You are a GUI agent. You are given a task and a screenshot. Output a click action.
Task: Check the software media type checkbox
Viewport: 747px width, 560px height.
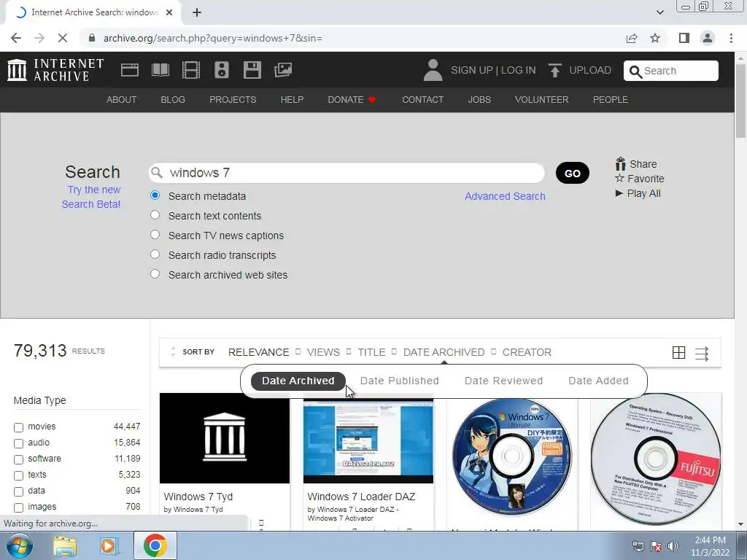tap(18, 459)
